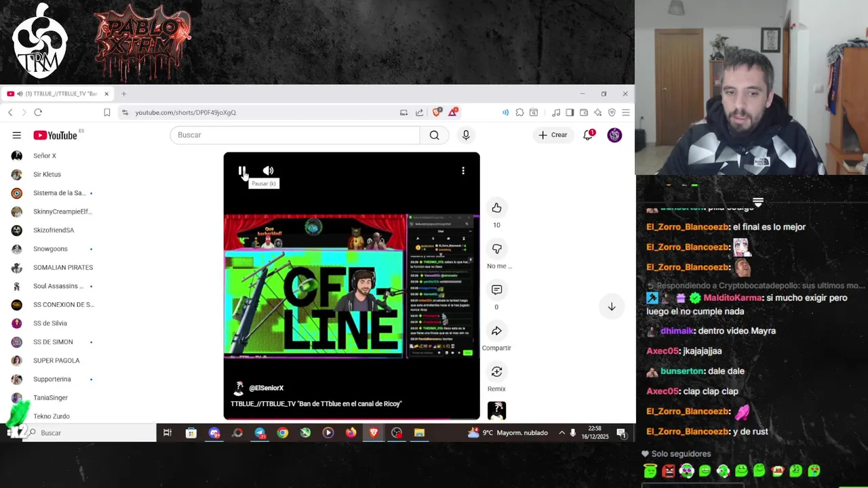This screenshot has width=868, height=488.
Task: Open Task View on the taskbar
Action: pyautogui.click(x=167, y=432)
